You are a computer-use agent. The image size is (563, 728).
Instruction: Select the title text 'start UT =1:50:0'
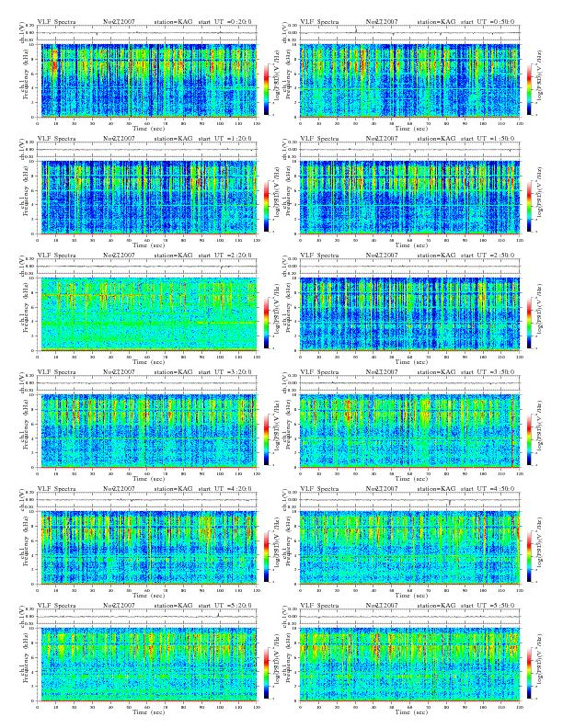tap(488, 139)
